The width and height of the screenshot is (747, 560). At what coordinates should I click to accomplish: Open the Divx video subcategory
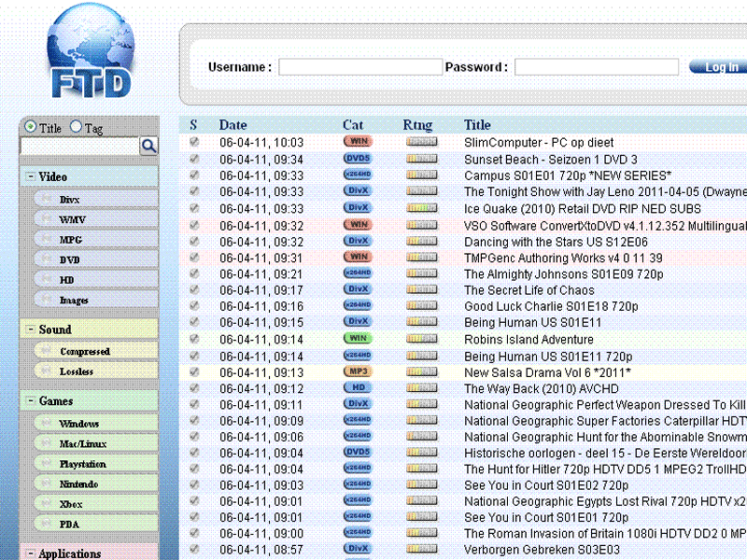pos(96,199)
